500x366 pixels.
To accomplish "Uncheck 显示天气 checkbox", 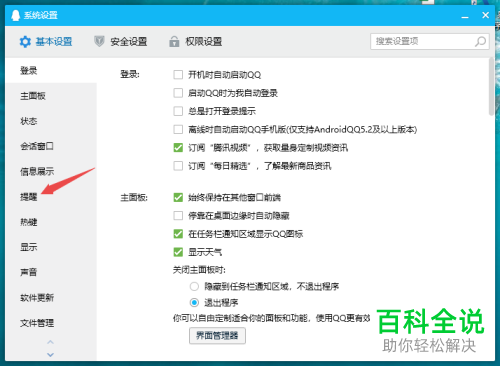I will coord(178,252).
